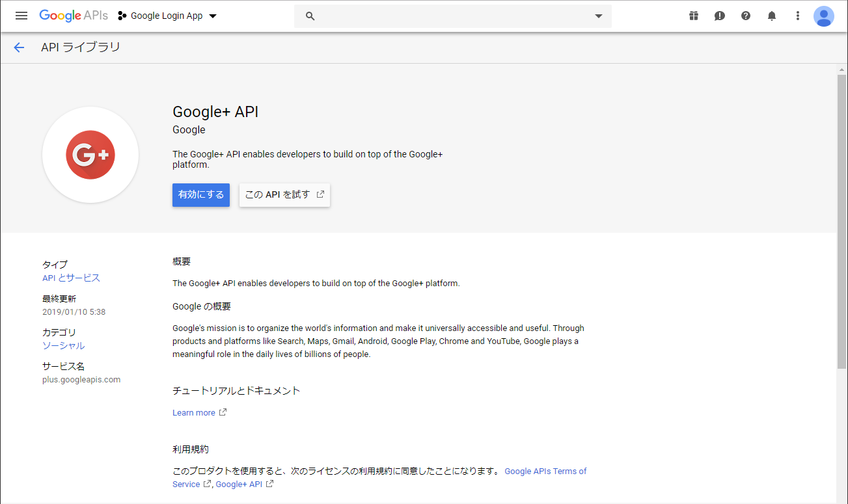
Task: Open the hamburger navigation menu
Action: 21,16
